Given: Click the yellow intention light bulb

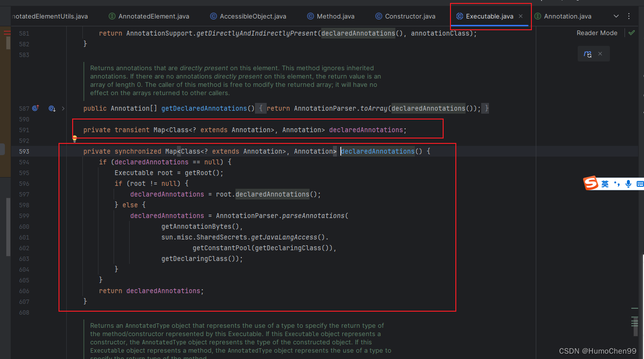Looking at the screenshot, I should (x=75, y=139).
